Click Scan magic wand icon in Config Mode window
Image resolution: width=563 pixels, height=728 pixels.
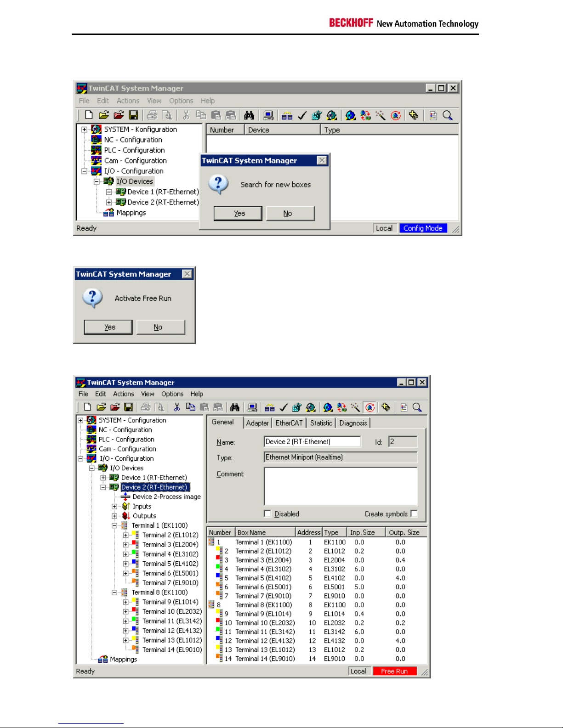point(380,115)
